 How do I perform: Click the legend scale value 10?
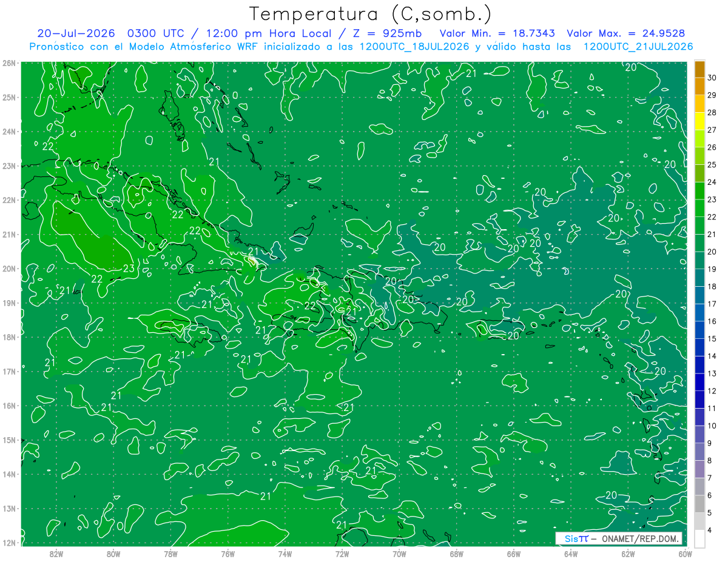(x=712, y=426)
